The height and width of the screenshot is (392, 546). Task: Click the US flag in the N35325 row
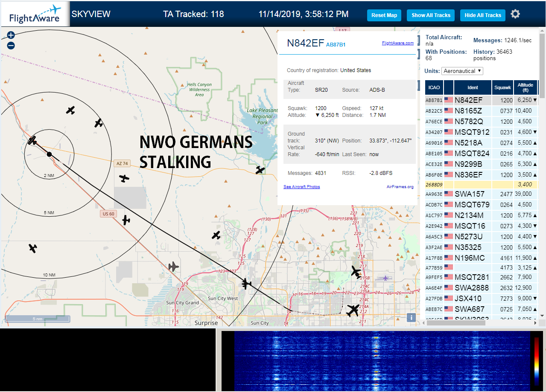point(449,247)
